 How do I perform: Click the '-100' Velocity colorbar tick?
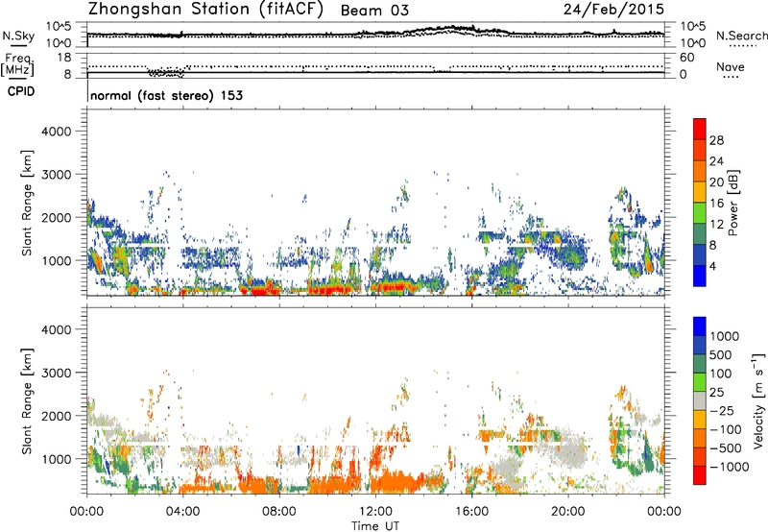click(726, 429)
